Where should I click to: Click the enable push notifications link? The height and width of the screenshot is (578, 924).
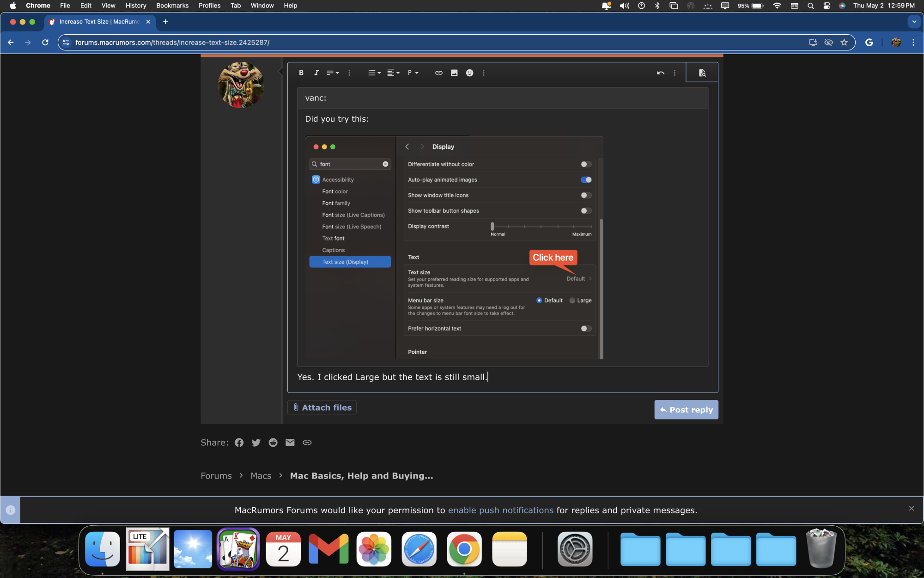[x=500, y=510]
